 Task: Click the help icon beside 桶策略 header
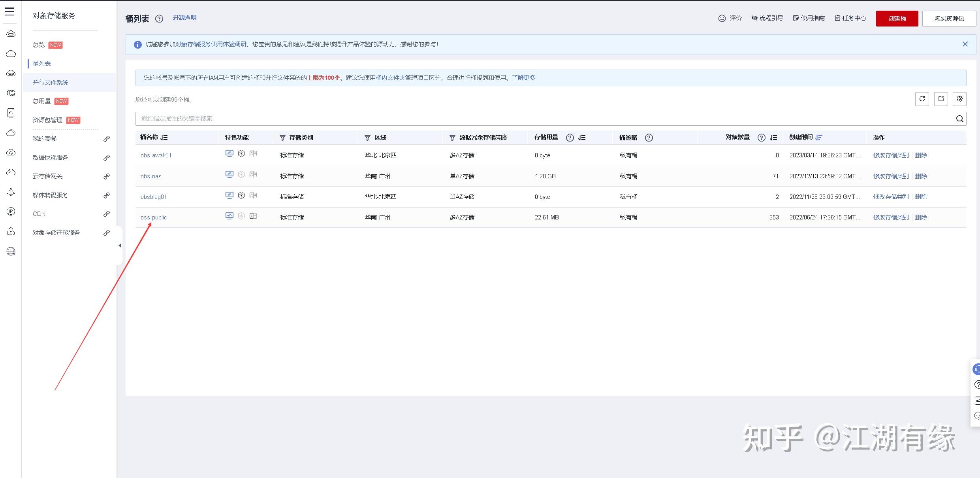click(x=649, y=138)
